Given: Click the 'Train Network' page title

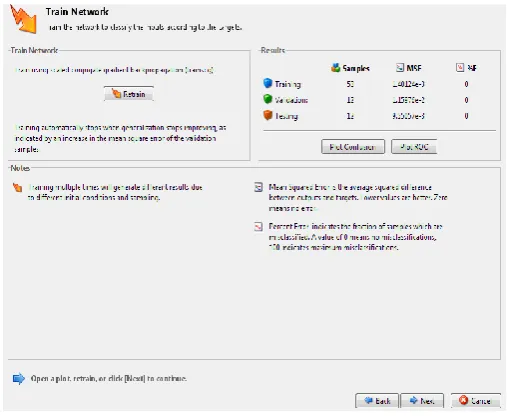Looking at the screenshot, I should tap(77, 12).
